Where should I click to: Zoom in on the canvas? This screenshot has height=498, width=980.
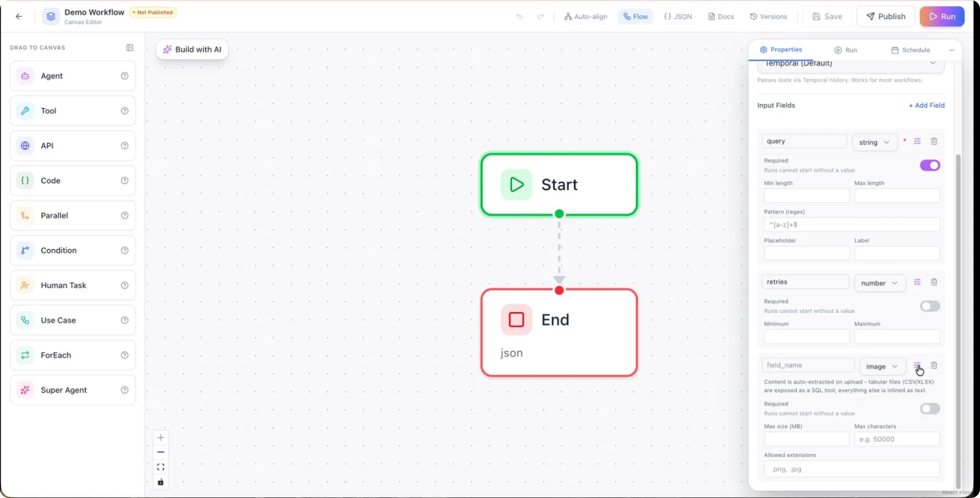tap(160, 437)
